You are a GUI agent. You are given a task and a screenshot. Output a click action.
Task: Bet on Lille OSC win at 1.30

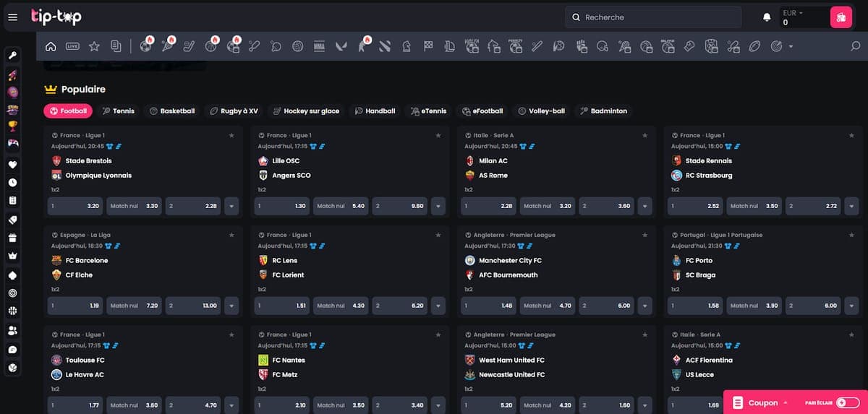[x=281, y=206]
